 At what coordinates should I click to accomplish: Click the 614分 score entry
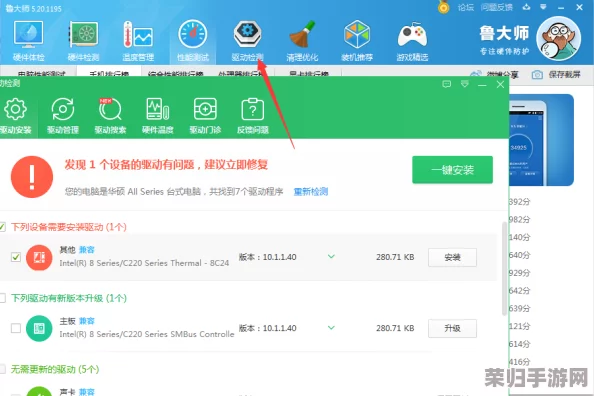[x=519, y=344]
